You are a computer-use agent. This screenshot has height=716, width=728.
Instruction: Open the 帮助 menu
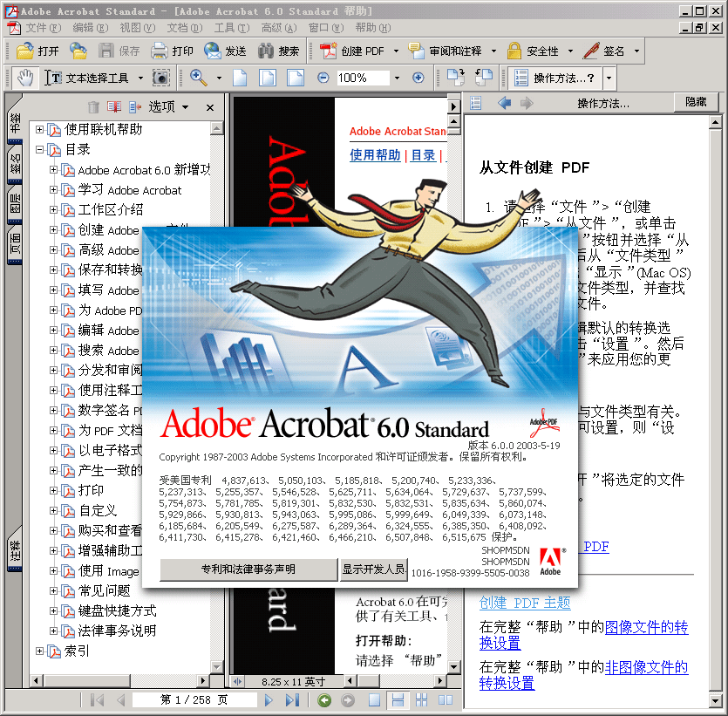tap(373, 28)
